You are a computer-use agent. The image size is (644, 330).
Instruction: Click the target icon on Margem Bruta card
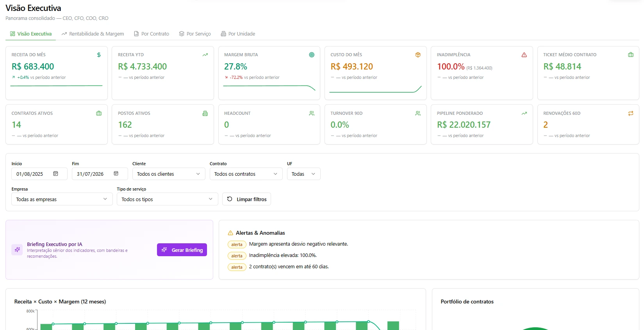click(312, 55)
